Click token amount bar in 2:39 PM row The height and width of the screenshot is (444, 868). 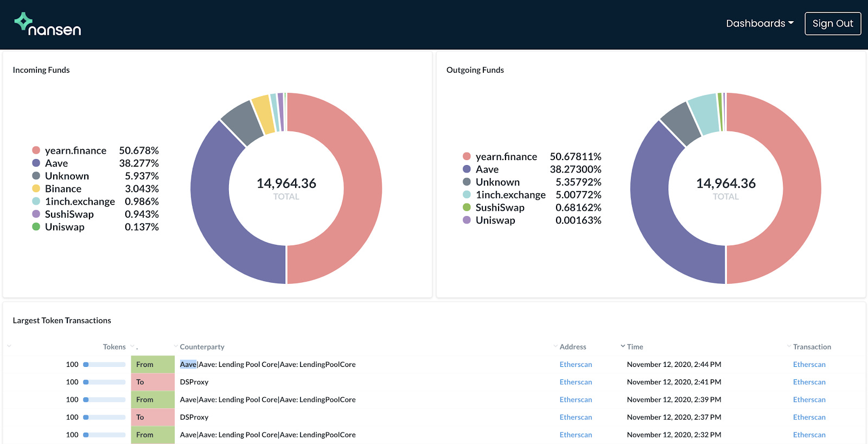[x=104, y=400]
